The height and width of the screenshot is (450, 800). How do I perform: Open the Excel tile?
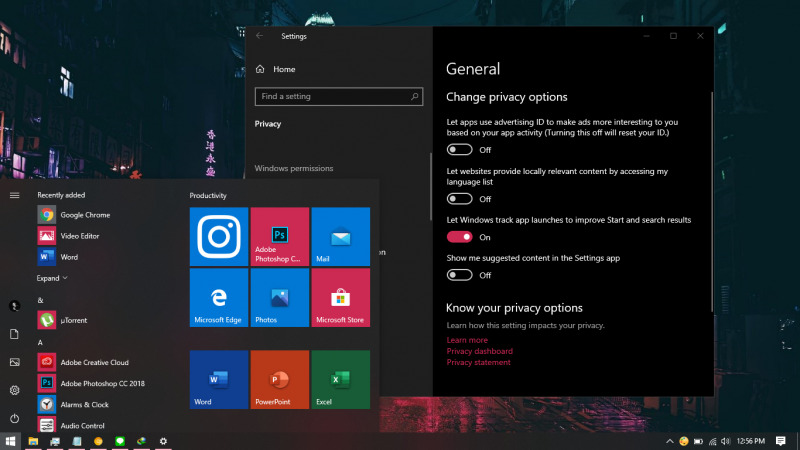(340, 380)
